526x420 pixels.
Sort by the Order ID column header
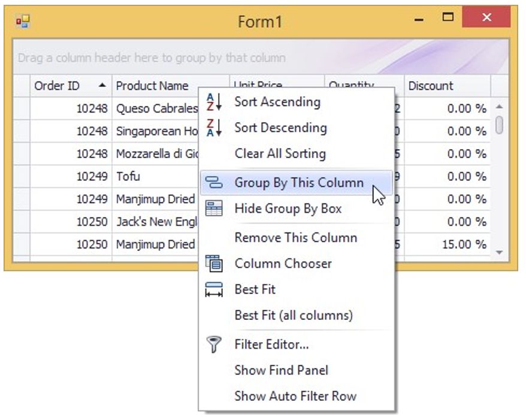coord(57,86)
